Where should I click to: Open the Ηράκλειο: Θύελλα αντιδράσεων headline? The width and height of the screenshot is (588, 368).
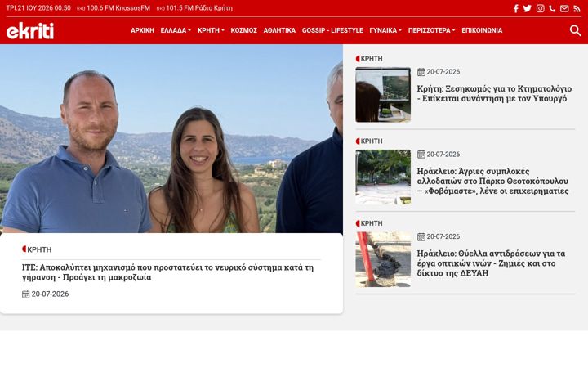click(x=492, y=263)
